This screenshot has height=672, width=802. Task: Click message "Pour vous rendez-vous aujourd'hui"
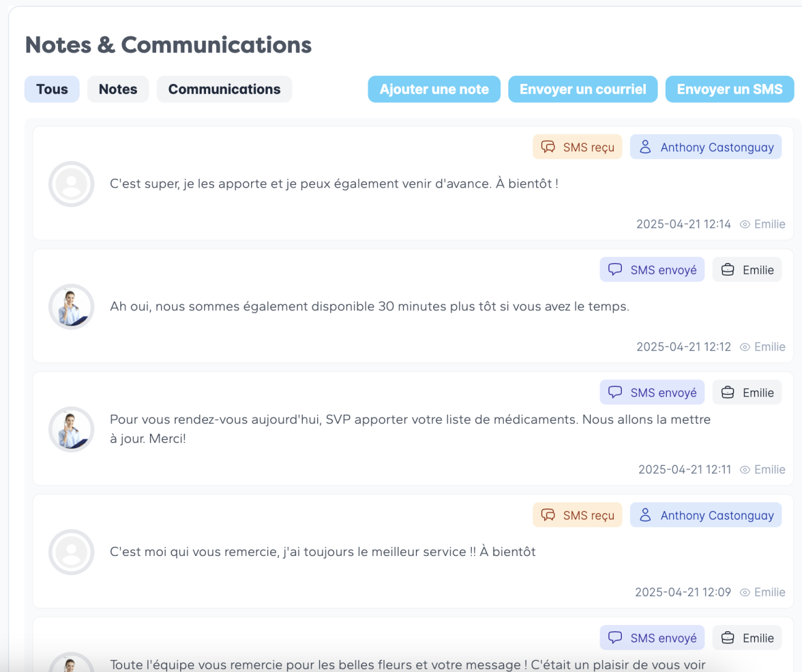pyautogui.click(x=410, y=429)
